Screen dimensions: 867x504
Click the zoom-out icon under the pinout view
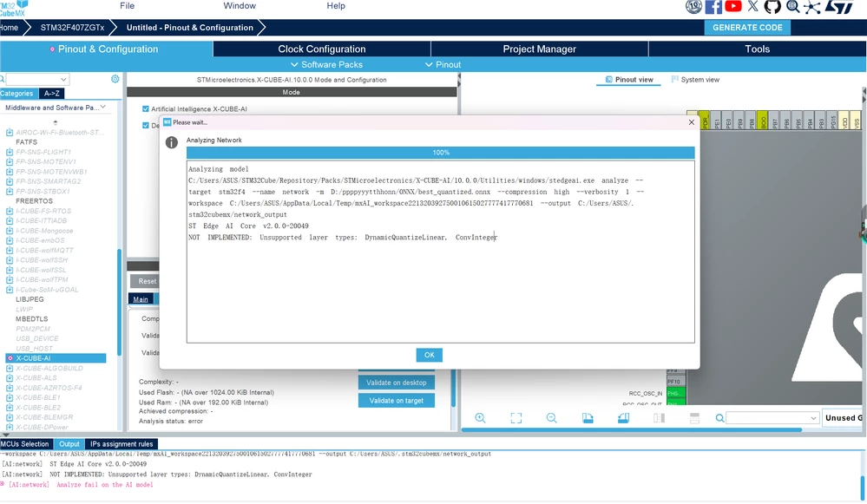552,418
